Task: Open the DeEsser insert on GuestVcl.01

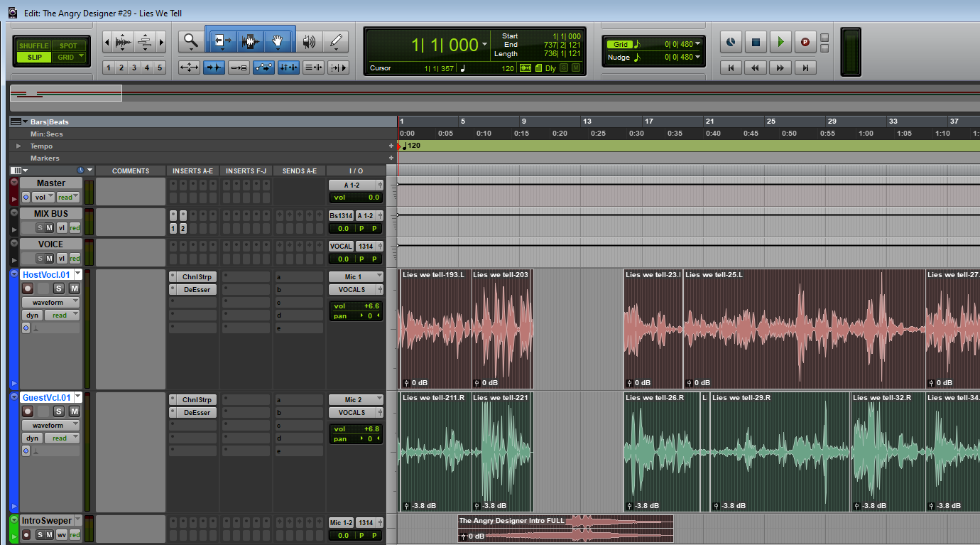Action: (x=197, y=413)
